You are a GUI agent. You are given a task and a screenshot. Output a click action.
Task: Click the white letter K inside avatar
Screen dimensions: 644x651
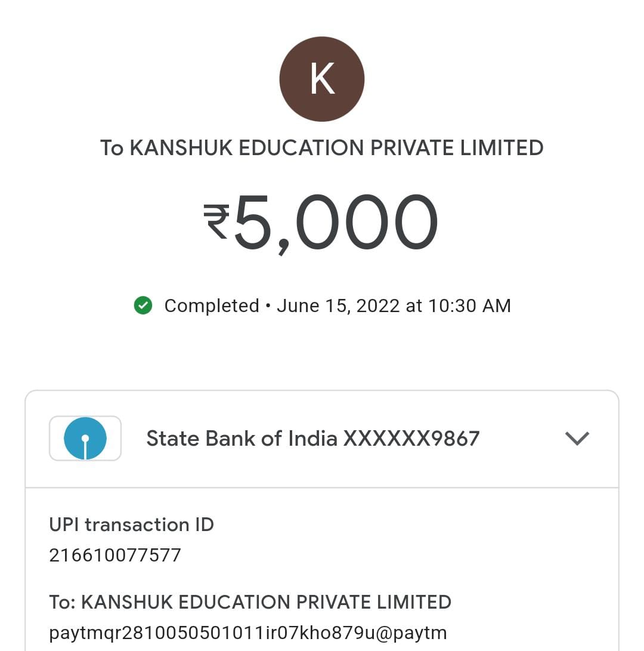click(x=322, y=79)
